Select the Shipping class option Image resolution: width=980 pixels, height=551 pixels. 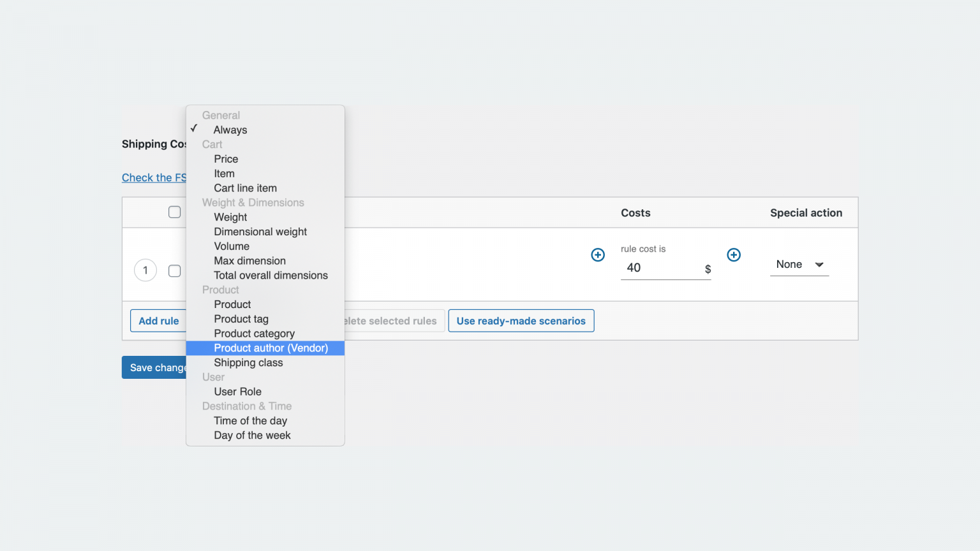248,362
